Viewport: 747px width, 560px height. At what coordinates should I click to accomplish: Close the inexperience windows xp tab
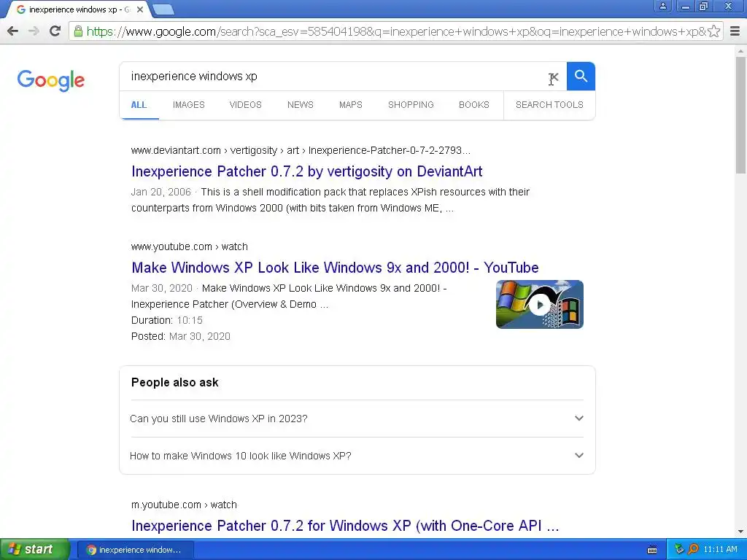pyautogui.click(x=140, y=9)
